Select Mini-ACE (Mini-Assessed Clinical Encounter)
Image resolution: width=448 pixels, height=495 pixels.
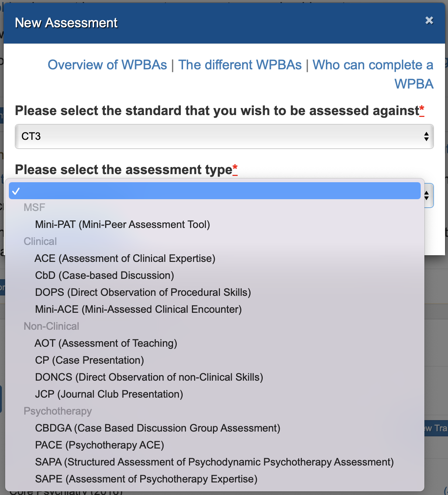tap(138, 309)
